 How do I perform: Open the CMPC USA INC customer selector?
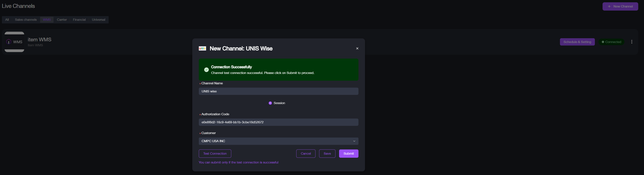tap(275, 141)
